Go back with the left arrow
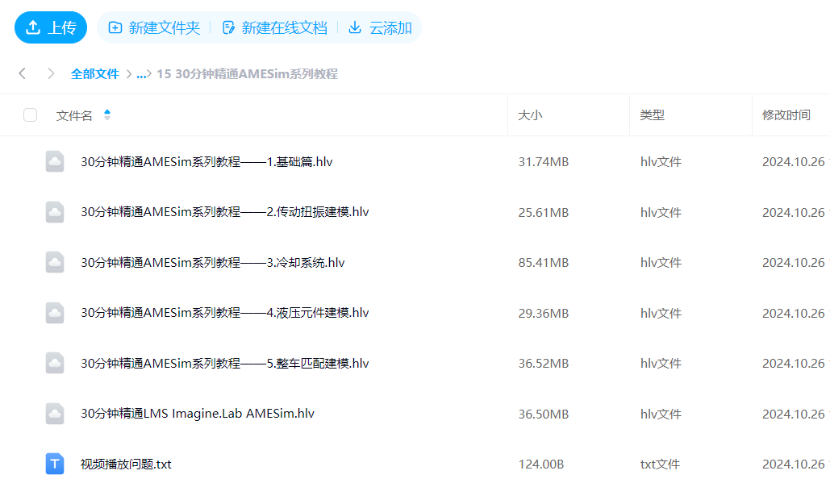Screen dimensions: 830x504 click(x=23, y=73)
